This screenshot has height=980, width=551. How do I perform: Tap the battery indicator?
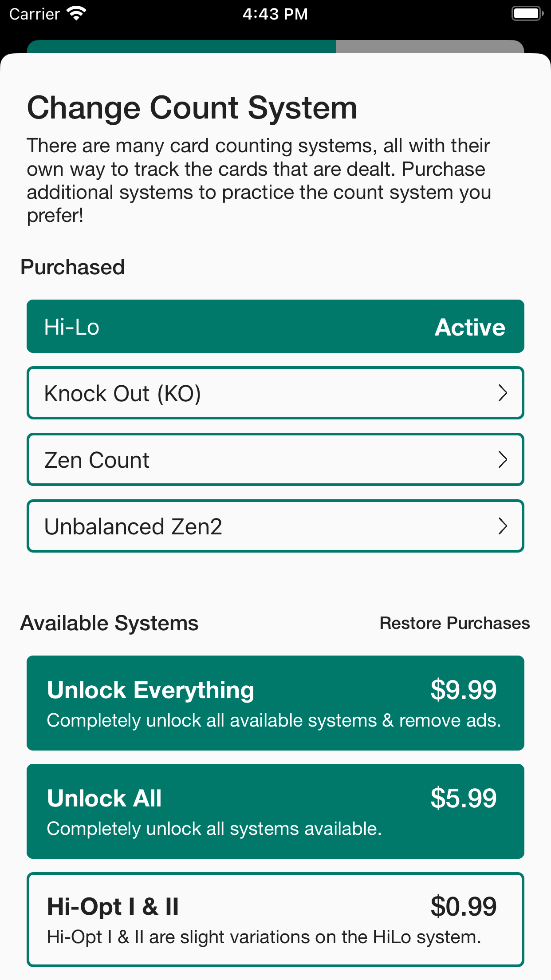click(527, 13)
